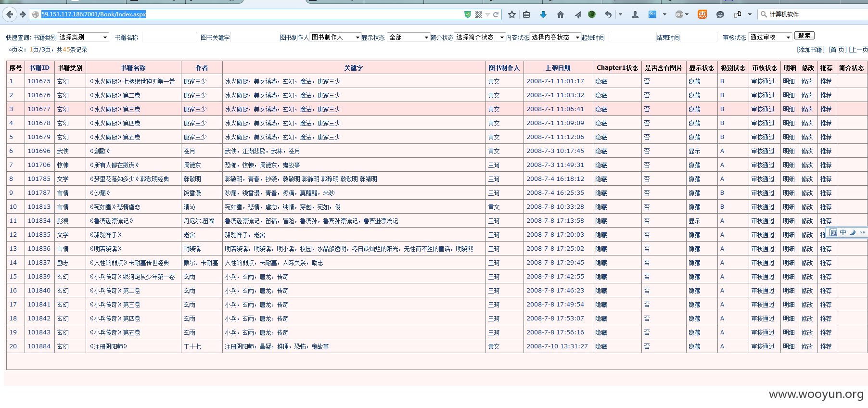The height and width of the screenshot is (408, 868).
Task: Open the 显示状态 dropdown set to 全部
Action: coord(408,37)
